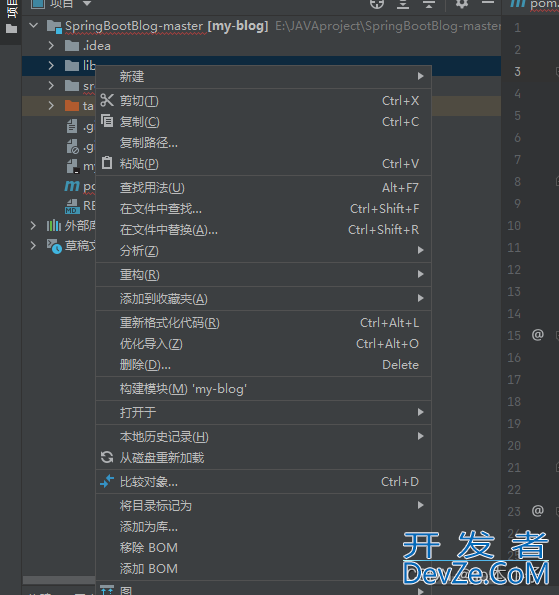Click the diagram icon at menu bottom

(107, 590)
